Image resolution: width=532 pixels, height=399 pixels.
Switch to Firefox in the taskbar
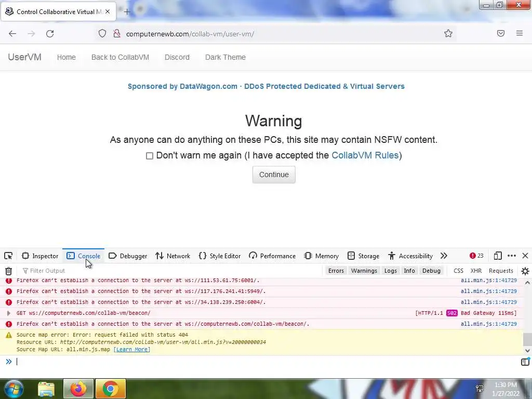coord(78,389)
